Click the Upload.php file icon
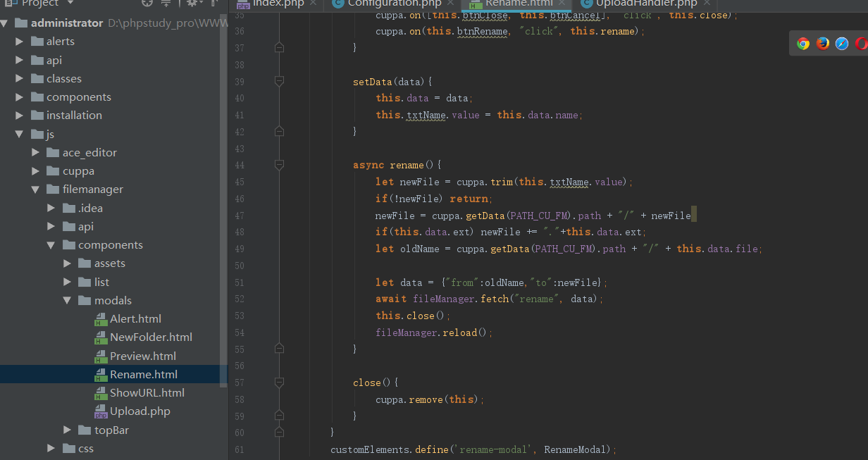 [100, 411]
